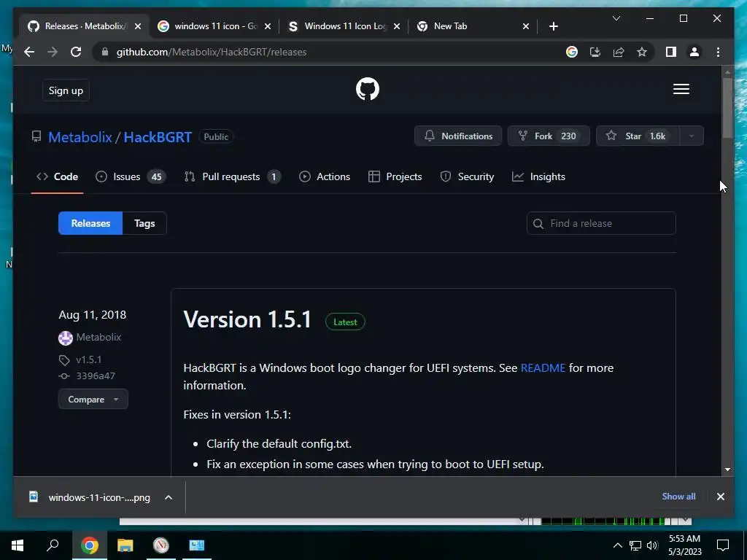Open the README link
The width and height of the screenshot is (747, 560).
click(543, 368)
